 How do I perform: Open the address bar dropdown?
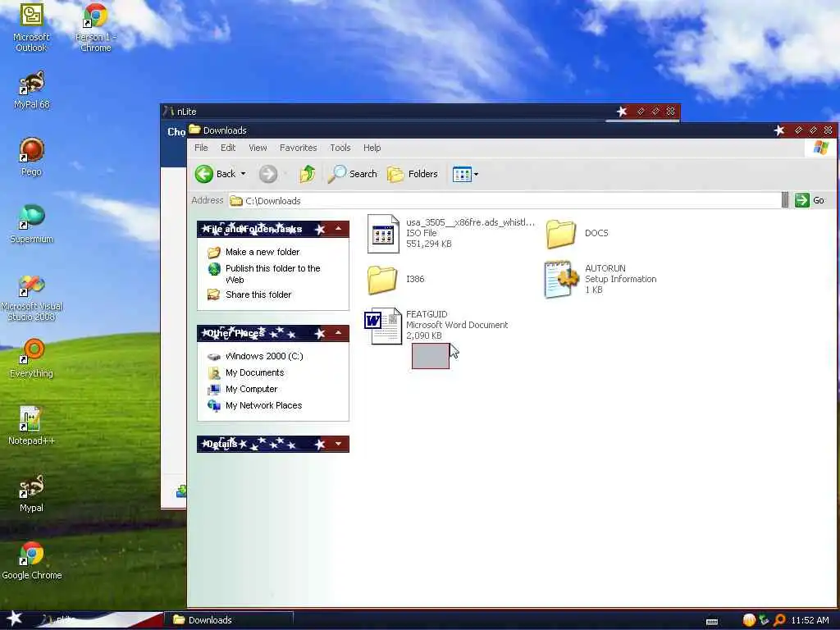[x=785, y=200]
